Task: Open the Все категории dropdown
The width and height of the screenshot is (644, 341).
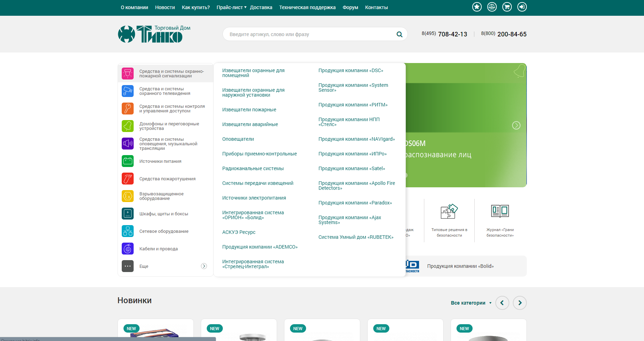Action: coord(471,303)
